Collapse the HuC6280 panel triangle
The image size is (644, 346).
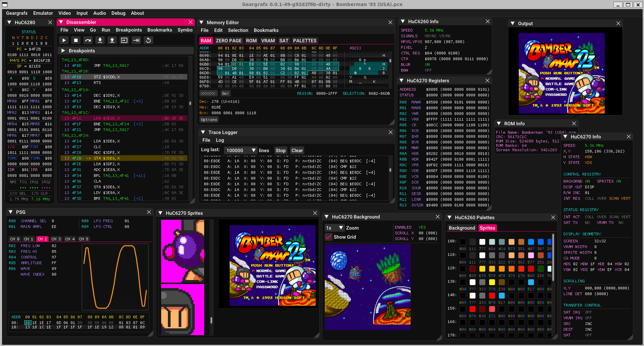[9, 23]
